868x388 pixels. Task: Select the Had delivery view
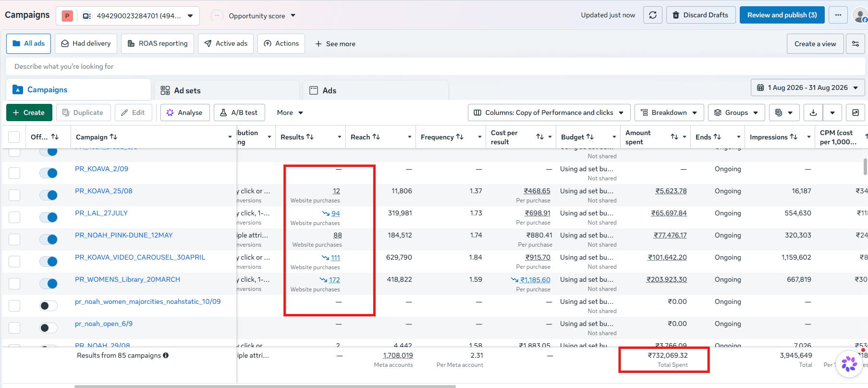pyautogui.click(x=86, y=44)
